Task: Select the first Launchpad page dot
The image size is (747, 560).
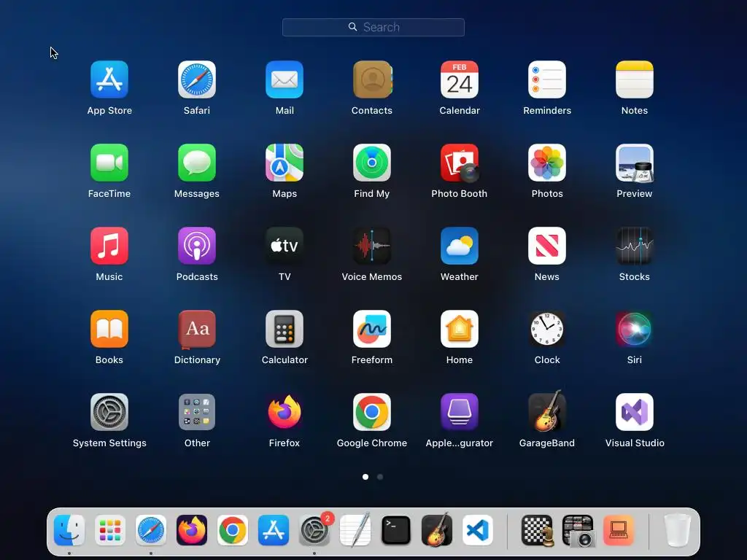Action: coord(365,477)
